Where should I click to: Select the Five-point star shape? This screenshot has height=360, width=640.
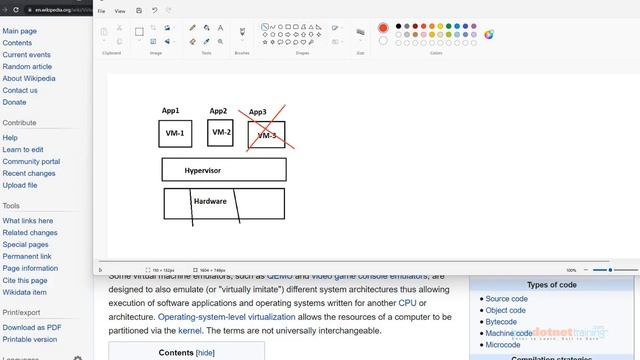click(265, 42)
